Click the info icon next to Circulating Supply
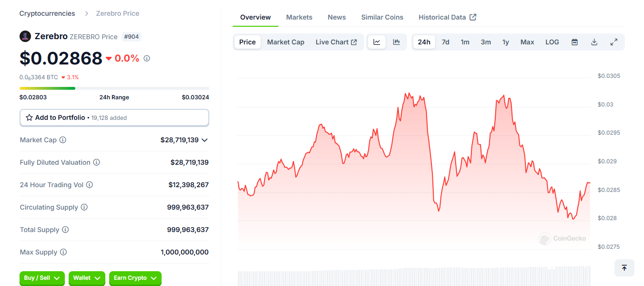 (84, 207)
